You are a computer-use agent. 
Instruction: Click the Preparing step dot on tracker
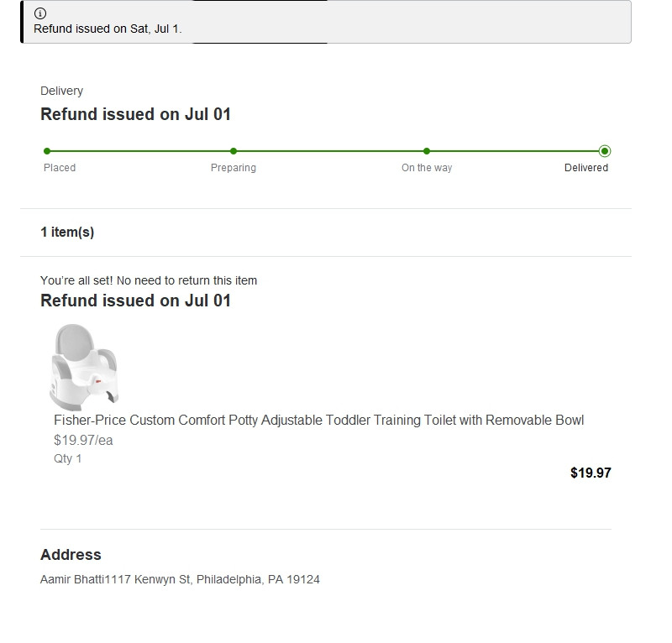(234, 151)
